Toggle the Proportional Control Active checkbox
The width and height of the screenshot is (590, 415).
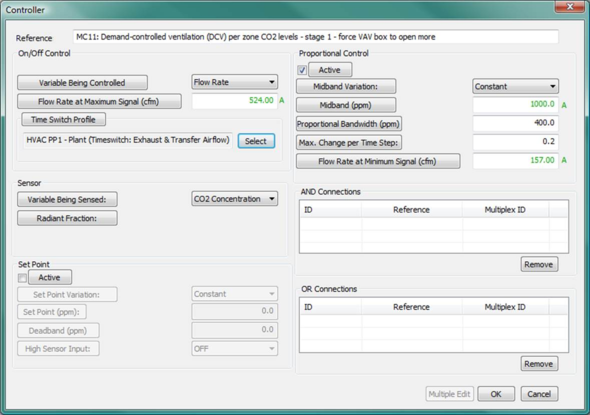click(302, 70)
